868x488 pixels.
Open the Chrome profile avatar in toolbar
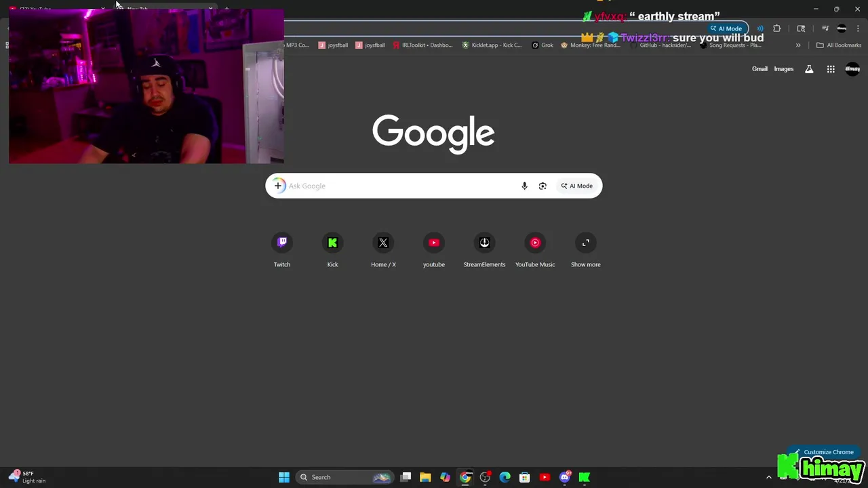point(842,28)
